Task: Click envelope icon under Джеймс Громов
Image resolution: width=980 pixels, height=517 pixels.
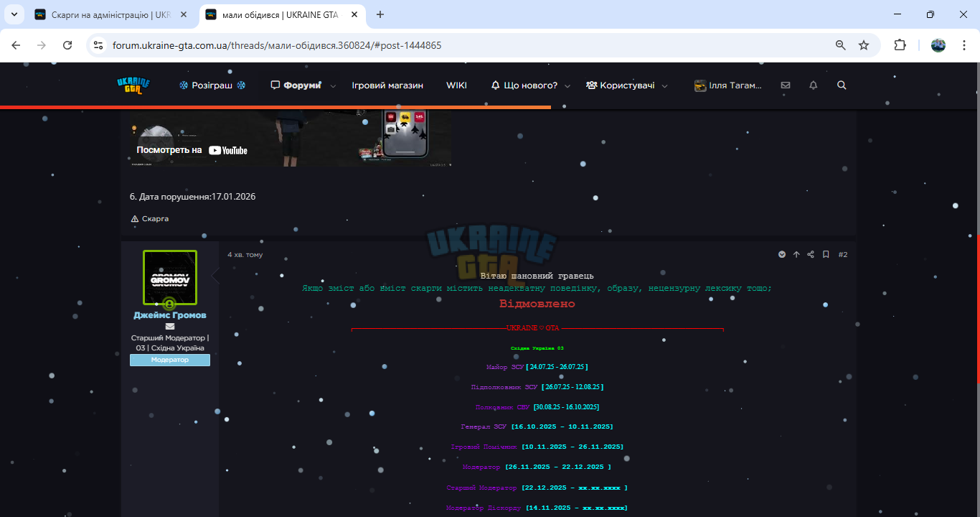Action: pyautogui.click(x=170, y=327)
